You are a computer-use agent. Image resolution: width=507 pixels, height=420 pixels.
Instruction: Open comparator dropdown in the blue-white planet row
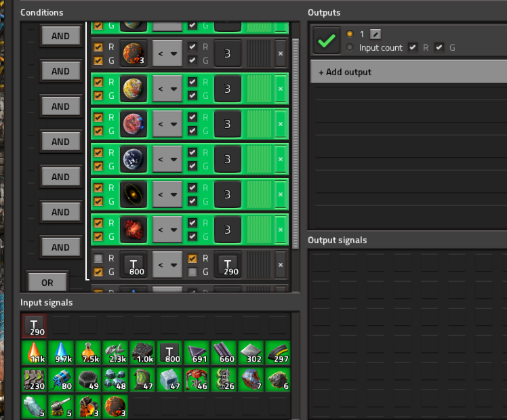click(167, 159)
